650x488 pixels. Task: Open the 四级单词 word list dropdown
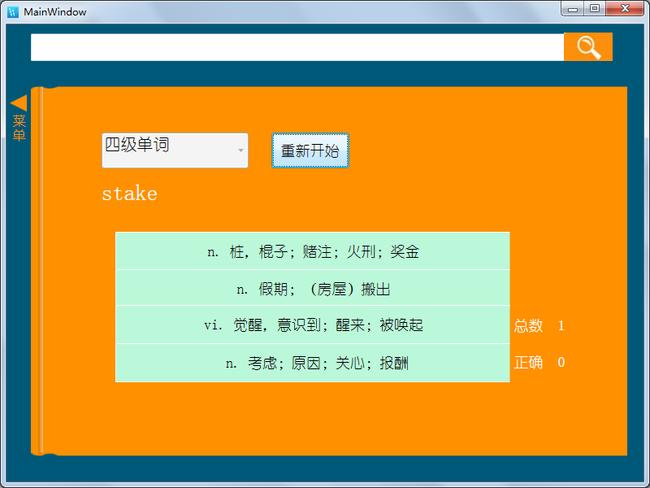pyautogui.click(x=175, y=151)
